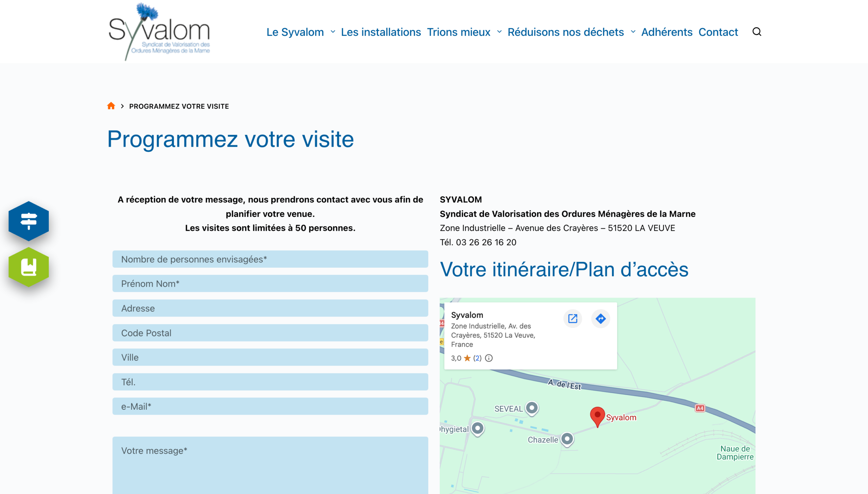Expand the Le Syvalom submenu chevron
Image resolution: width=868 pixels, height=494 pixels.
pyautogui.click(x=333, y=32)
